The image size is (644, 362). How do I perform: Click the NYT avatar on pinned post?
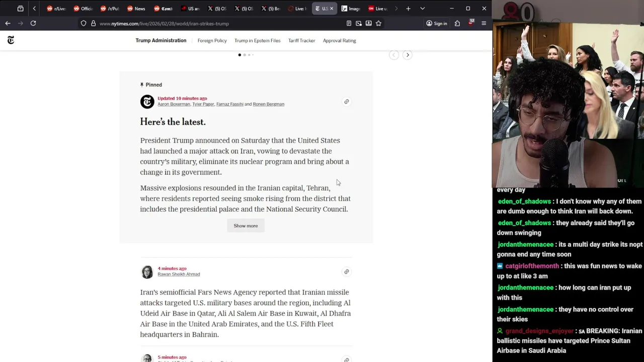click(147, 102)
